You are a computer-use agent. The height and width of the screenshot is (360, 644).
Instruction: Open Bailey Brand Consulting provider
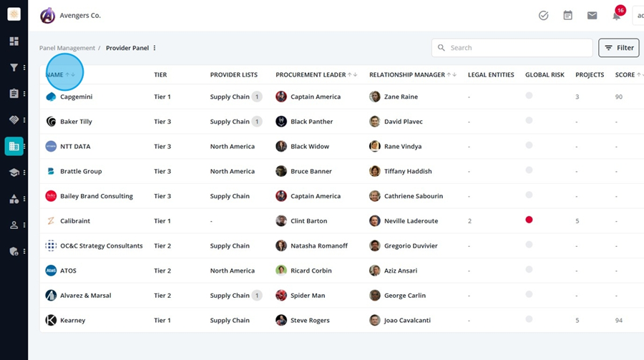coord(97,196)
